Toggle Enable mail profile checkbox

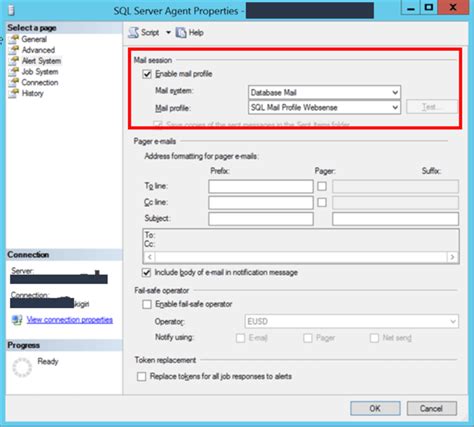pyautogui.click(x=147, y=74)
